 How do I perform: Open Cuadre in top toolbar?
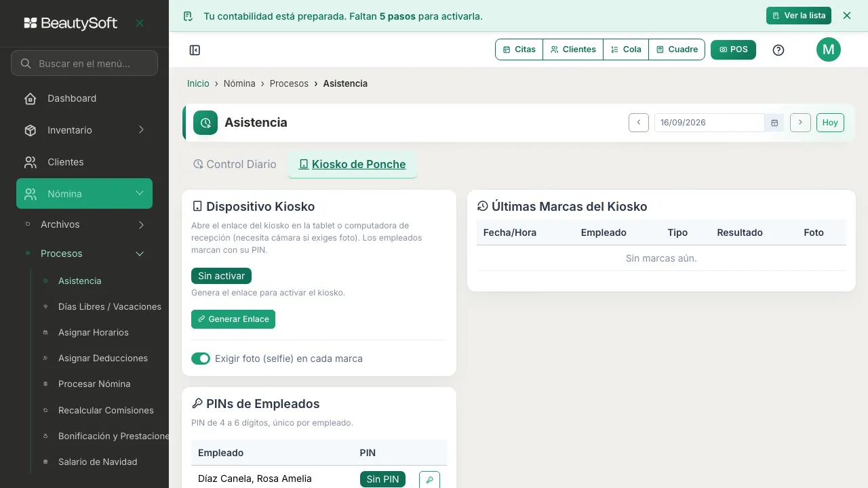tap(677, 49)
